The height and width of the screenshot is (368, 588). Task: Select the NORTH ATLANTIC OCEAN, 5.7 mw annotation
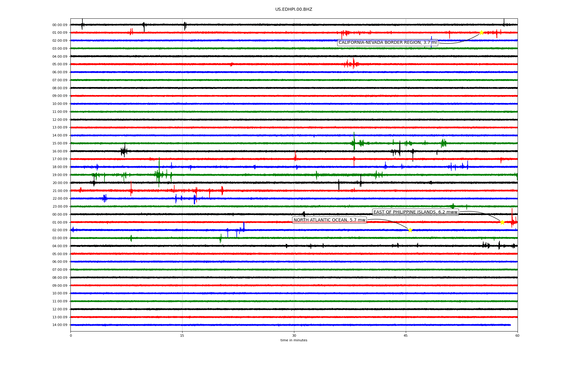330,220
